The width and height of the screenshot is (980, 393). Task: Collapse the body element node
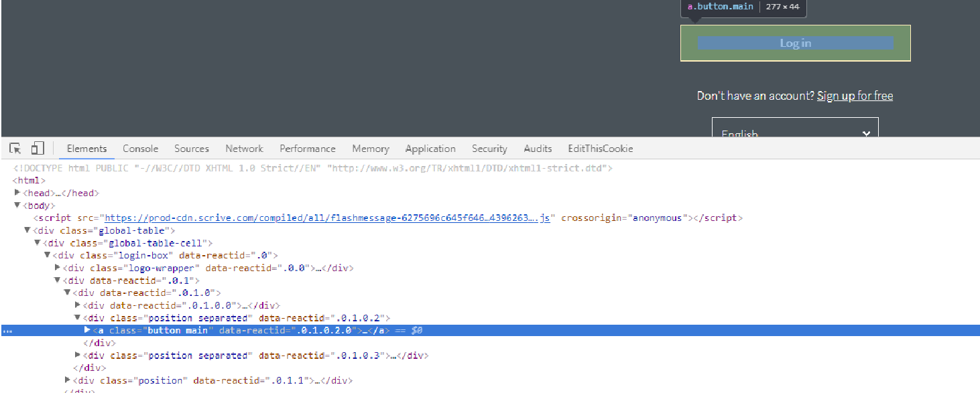pyautogui.click(x=17, y=206)
